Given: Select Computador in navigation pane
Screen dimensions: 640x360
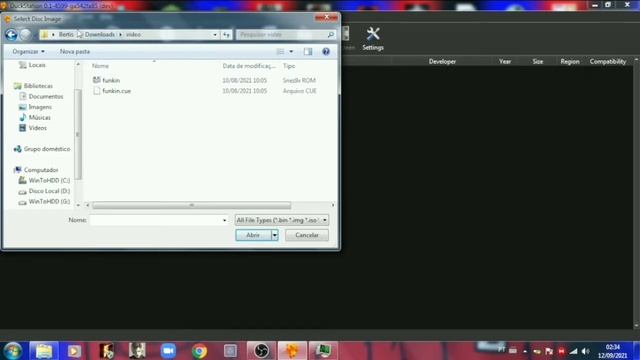Looking at the screenshot, I should (x=41, y=170).
